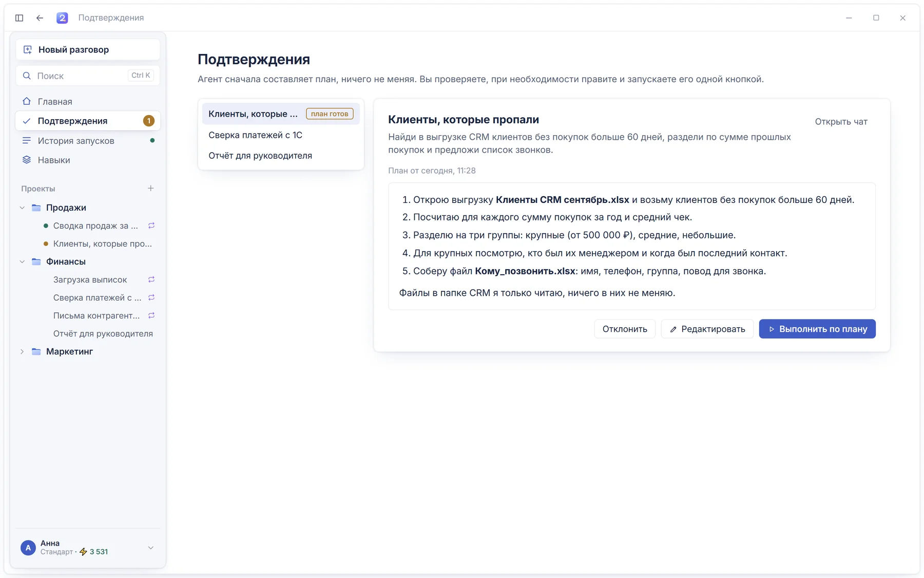Click the app logo in title bar
The image size is (924, 578).
click(62, 18)
